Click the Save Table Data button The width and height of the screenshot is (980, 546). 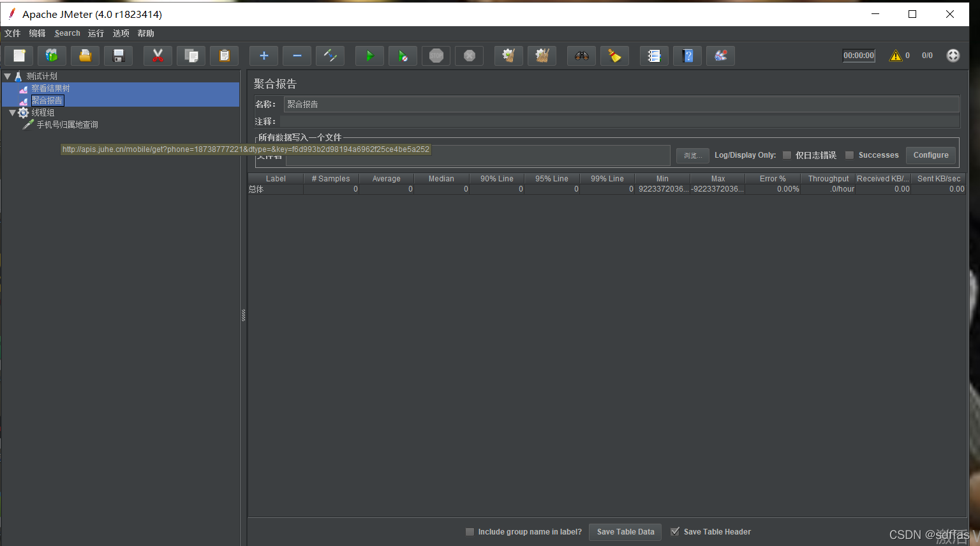(x=625, y=532)
